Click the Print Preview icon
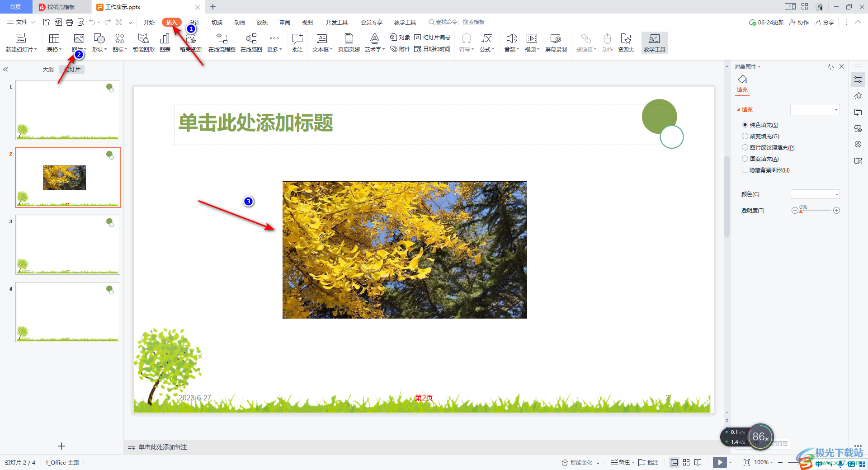The image size is (868, 470). (x=81, y=22)
